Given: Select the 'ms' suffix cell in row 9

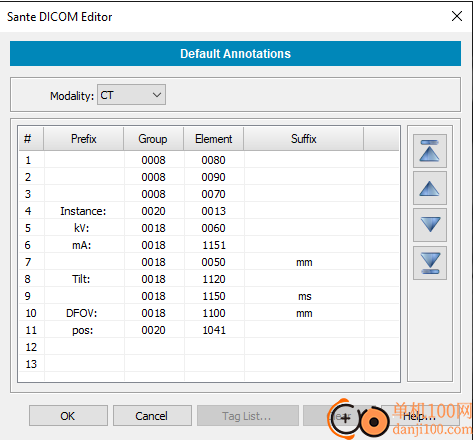Looking at the screenshot, I should pyautogui.click(x=304, y=296).
